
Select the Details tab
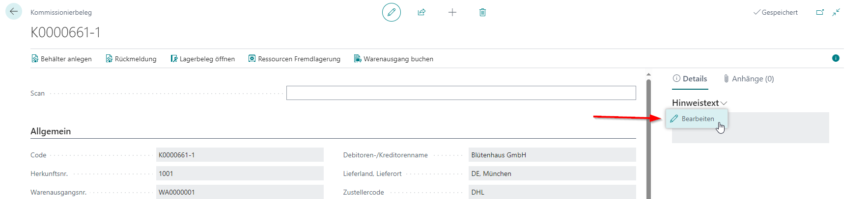[x=690, y=79]
